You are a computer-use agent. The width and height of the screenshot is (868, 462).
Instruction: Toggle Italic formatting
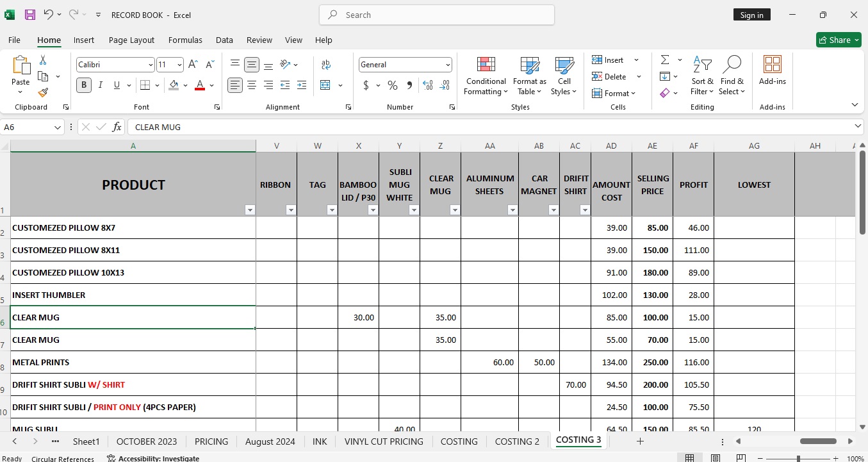point(101,85)
